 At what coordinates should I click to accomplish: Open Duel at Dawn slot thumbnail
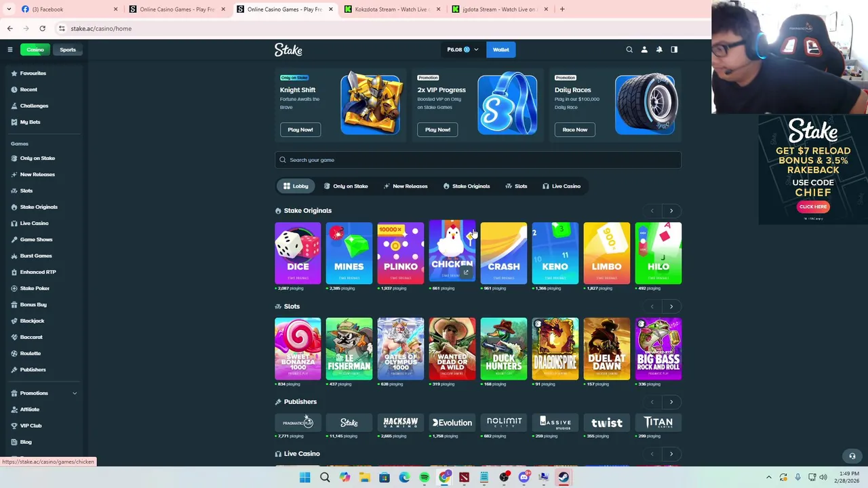coord(607,348)
